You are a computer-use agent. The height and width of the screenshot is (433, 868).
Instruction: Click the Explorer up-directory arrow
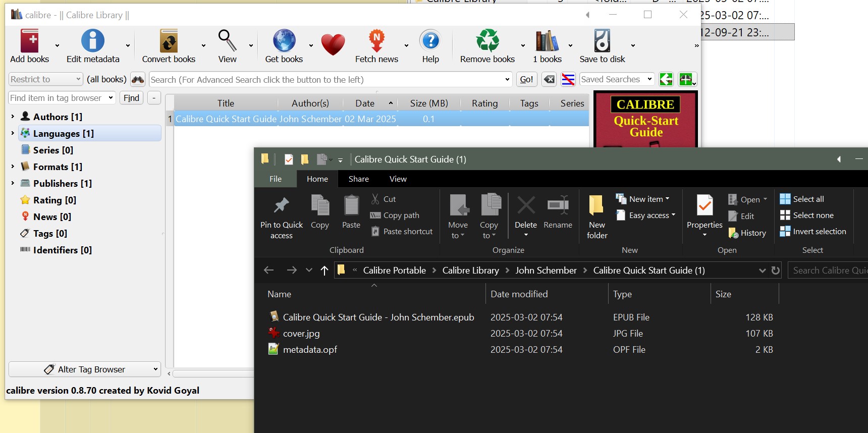coord(324,270)
